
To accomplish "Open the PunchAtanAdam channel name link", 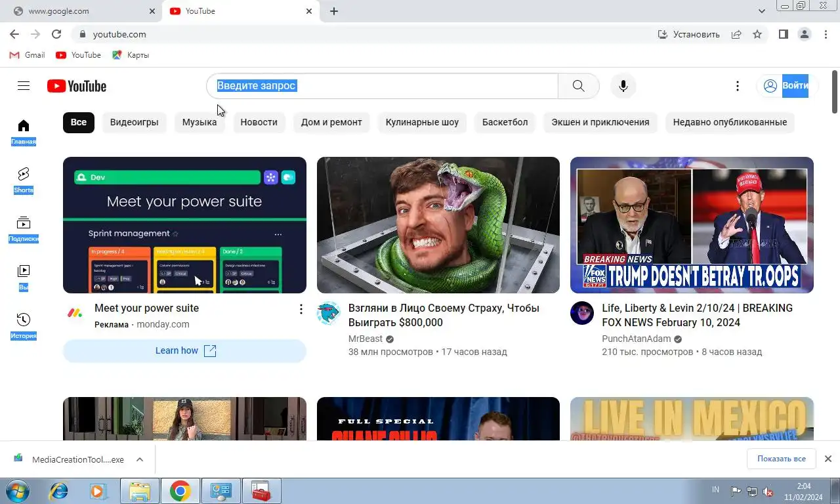I will tap(637, 339).
